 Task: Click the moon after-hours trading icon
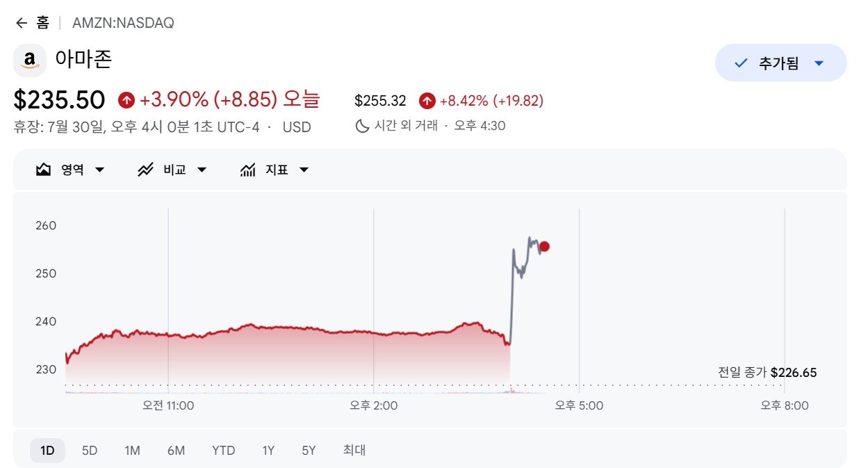pyautogui.click(x=361, y=126)
